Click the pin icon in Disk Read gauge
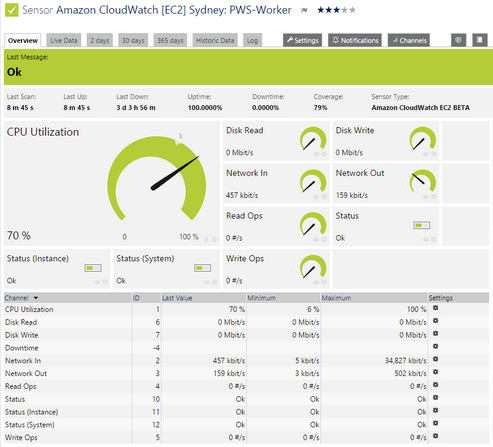493x447 pixels. [x=316, y=154]
